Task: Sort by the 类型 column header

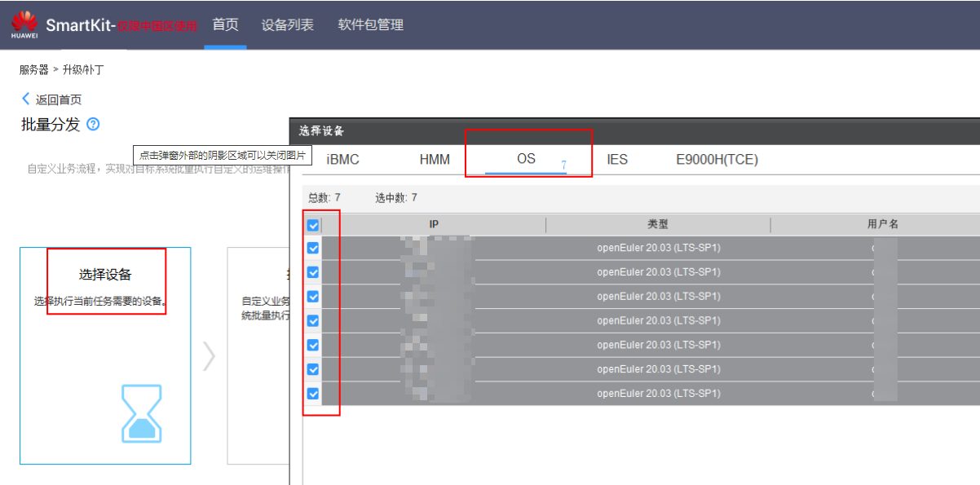Action: click(658, 224)
